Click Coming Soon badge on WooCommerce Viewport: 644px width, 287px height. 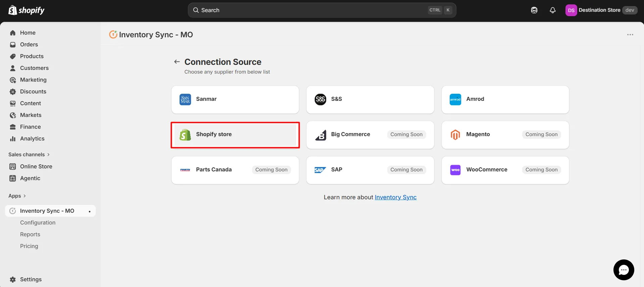pos(541,170)
